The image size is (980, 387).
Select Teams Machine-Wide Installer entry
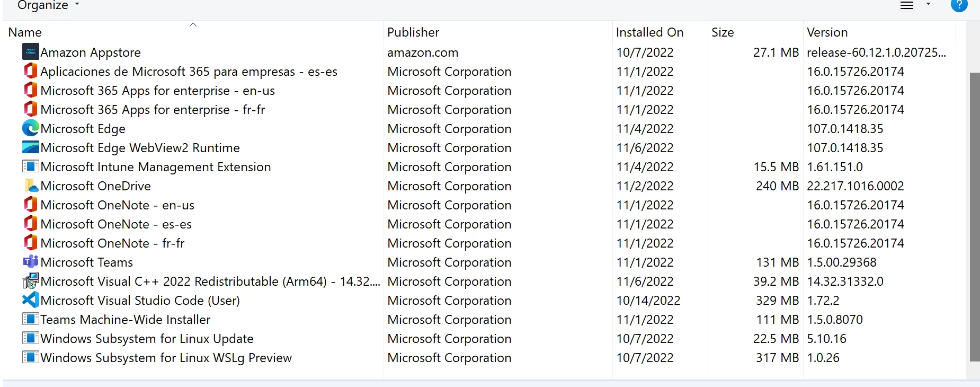click(x=125, y=320)
